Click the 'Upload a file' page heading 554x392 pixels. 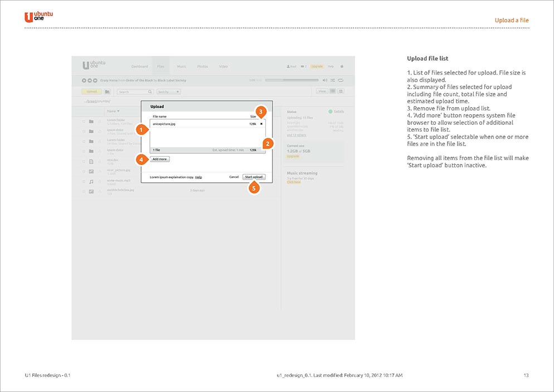pyautogui.click(x=512, y=20)
